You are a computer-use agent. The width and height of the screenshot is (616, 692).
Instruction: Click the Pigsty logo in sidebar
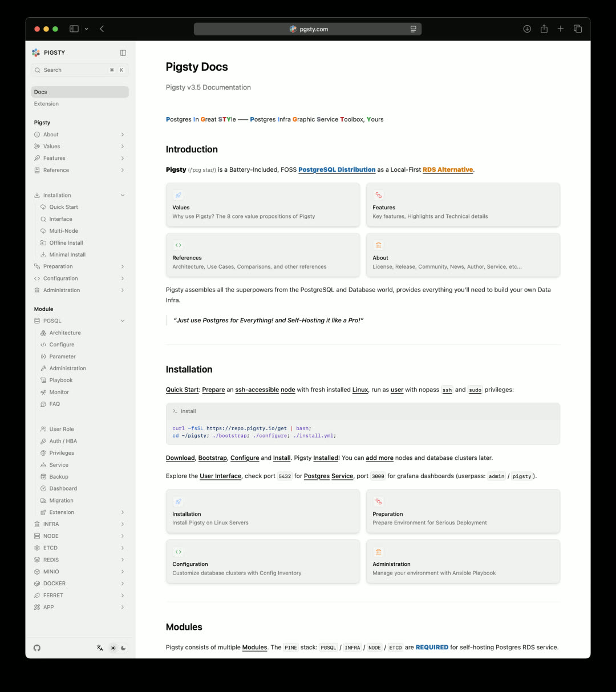pyautogui.click(x=37, y=52)
